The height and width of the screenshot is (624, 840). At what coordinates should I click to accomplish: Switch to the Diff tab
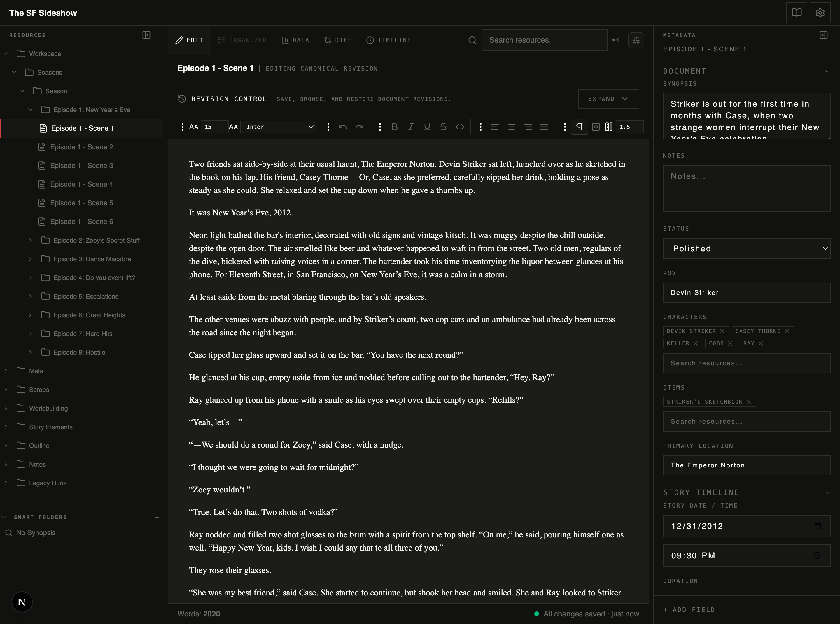(338, 40)
